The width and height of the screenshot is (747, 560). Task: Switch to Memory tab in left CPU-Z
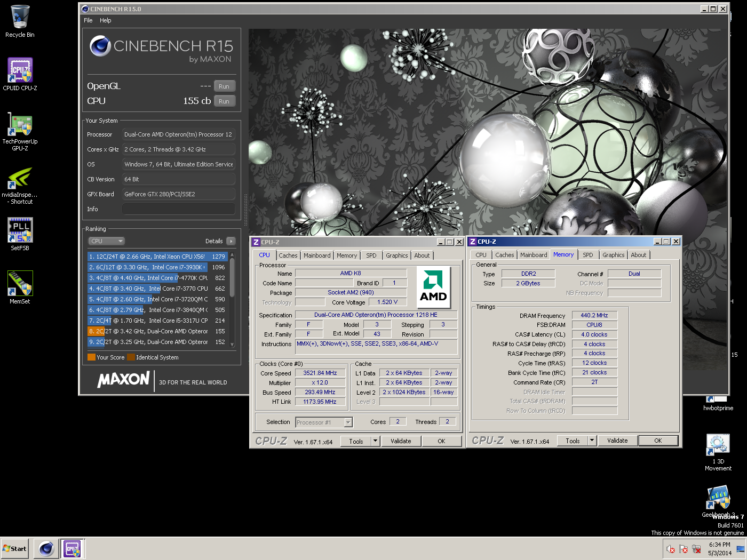click(x=347, y=255)
